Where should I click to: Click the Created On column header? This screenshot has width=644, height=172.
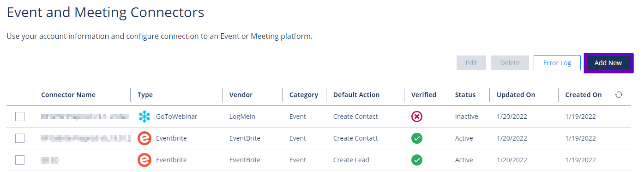584,95
